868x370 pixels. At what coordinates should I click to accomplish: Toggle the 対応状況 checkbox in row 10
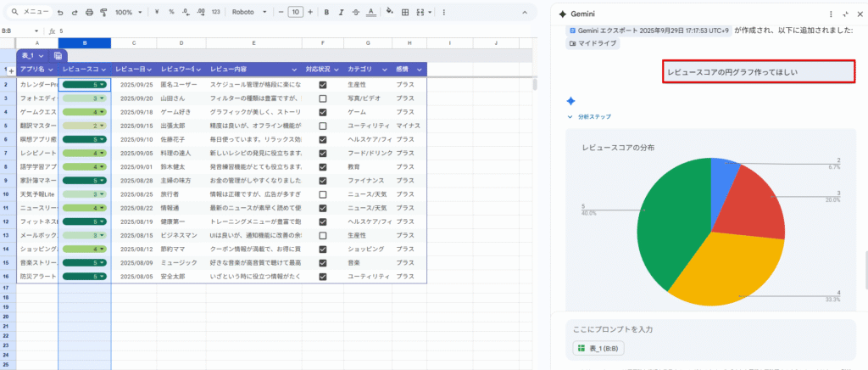322,194
